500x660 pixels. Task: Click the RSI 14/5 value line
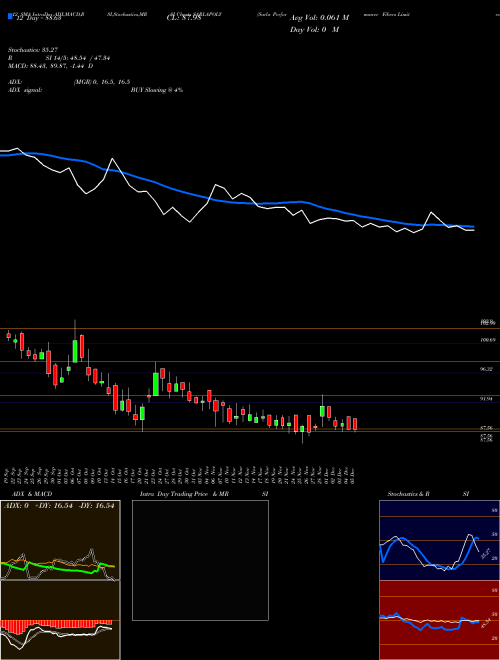tap(59, 58)
